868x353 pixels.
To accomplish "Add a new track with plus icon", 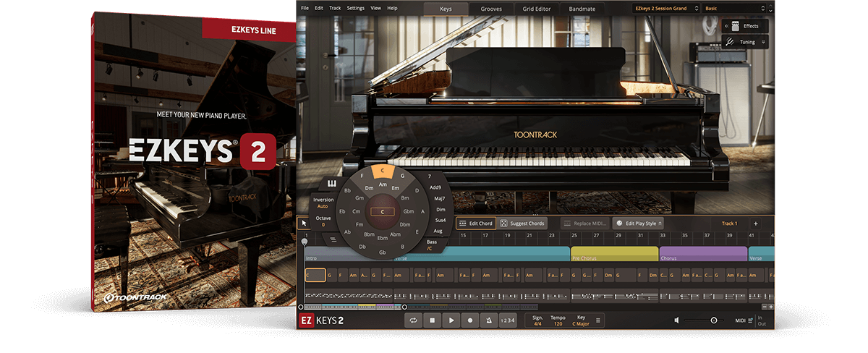I will pyautogui.click(x=756, y=224).
